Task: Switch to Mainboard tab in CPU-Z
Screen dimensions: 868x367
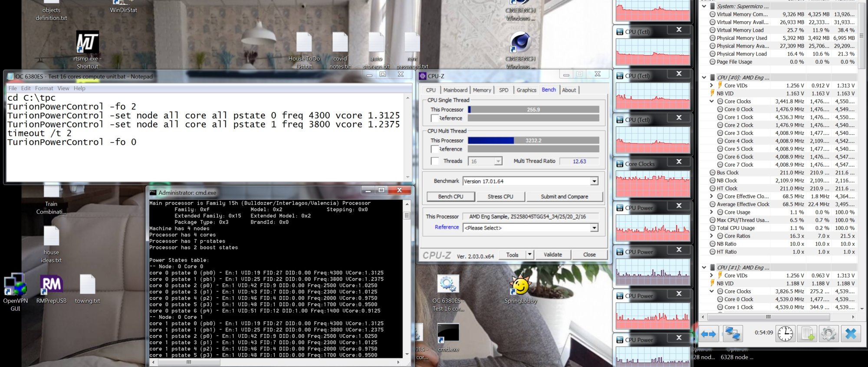Action: 455,90
